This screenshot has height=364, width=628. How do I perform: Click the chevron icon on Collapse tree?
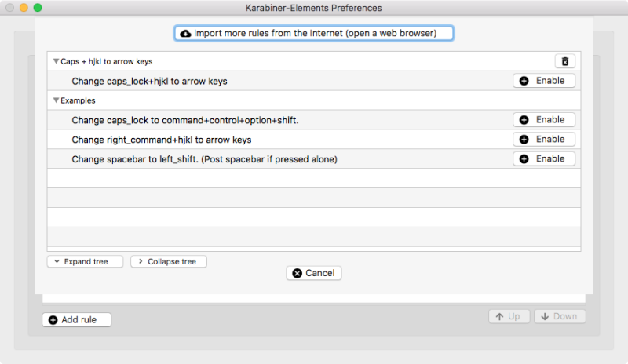coord(141,261)
